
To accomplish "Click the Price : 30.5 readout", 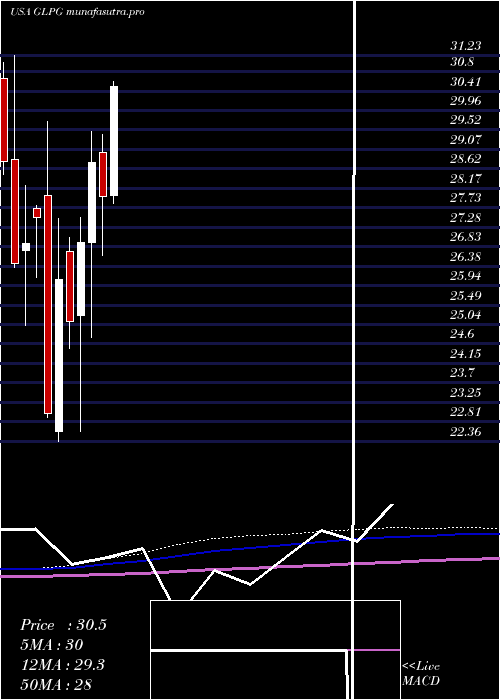I will click(63, 625).
